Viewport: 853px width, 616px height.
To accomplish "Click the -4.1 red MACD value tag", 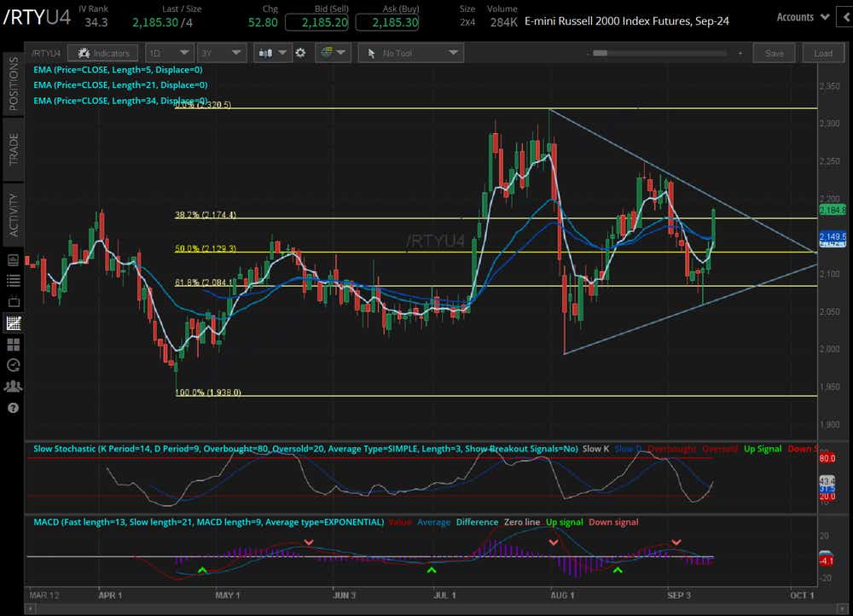I will 826,561.
